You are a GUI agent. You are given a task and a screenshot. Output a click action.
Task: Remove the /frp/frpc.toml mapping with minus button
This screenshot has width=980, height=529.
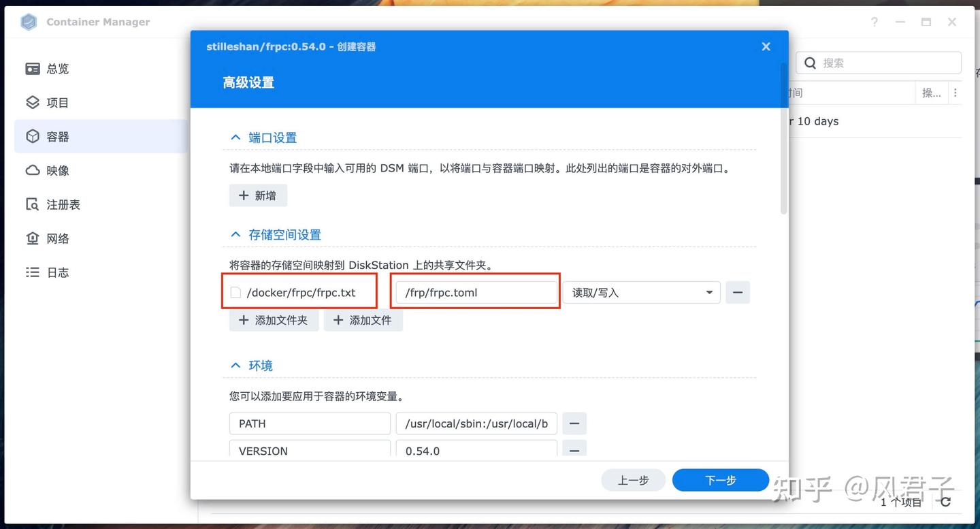738,292
